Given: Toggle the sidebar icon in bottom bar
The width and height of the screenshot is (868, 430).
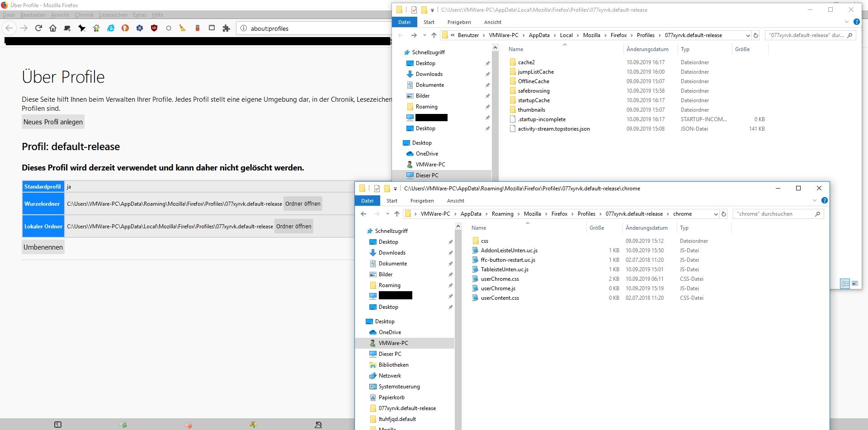Looking at the screenshot, I should [x=58, y=425].
